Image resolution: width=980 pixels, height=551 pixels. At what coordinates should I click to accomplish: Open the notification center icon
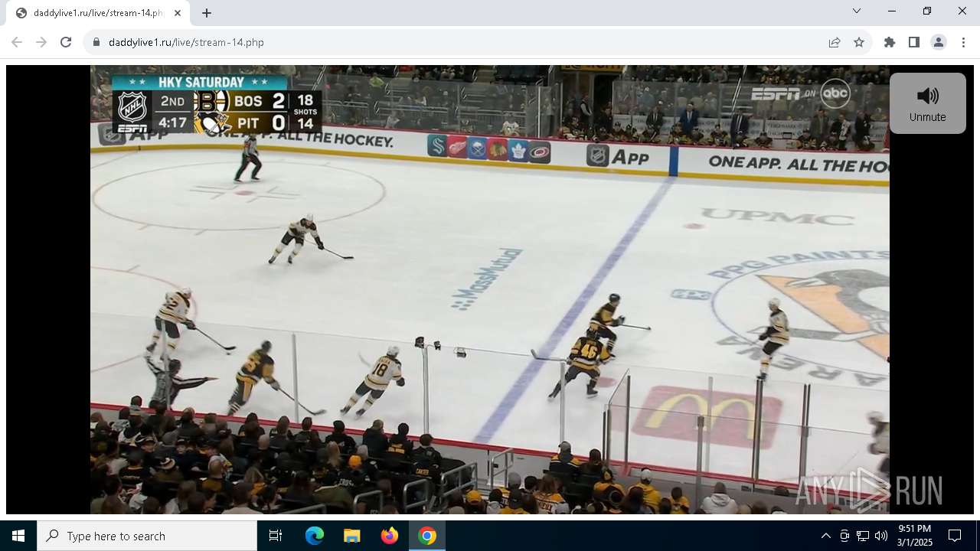tap(955, 536)
